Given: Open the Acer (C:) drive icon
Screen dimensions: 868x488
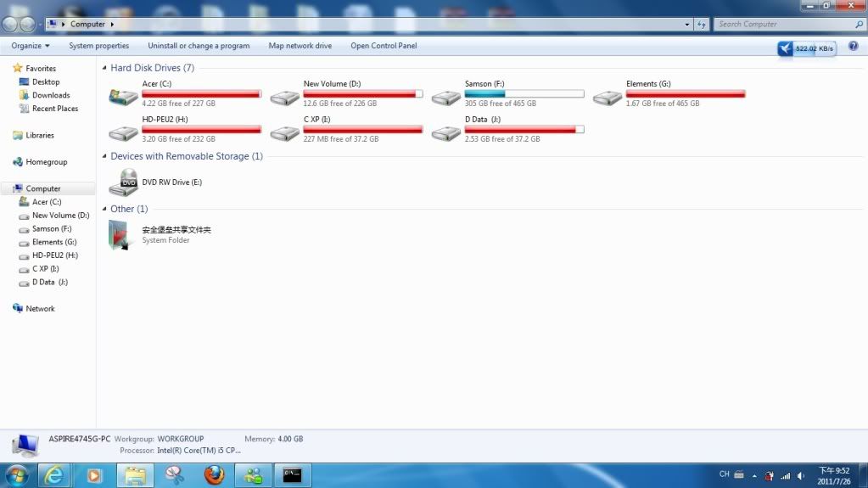Looking at the screenshot, I should pos(124,96).
